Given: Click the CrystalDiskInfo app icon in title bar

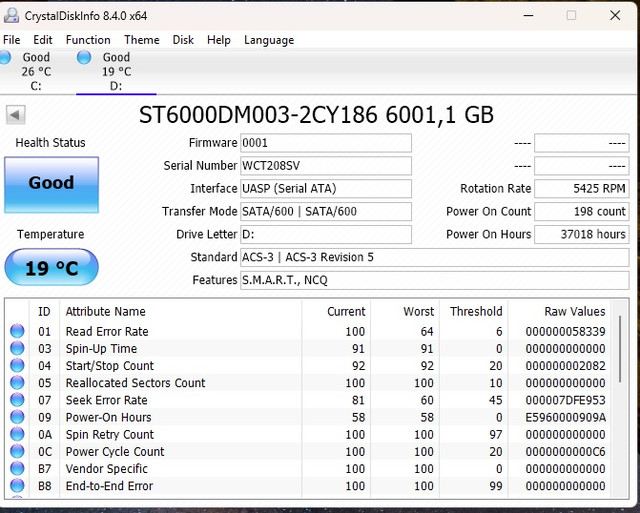Looking at the screenshot, I should tap(11, 16).
